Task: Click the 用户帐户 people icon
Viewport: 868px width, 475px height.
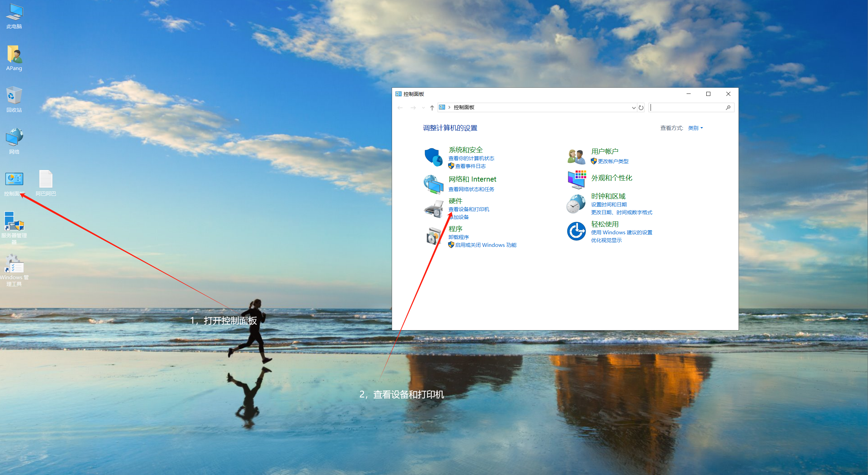Action: [576, 156]
